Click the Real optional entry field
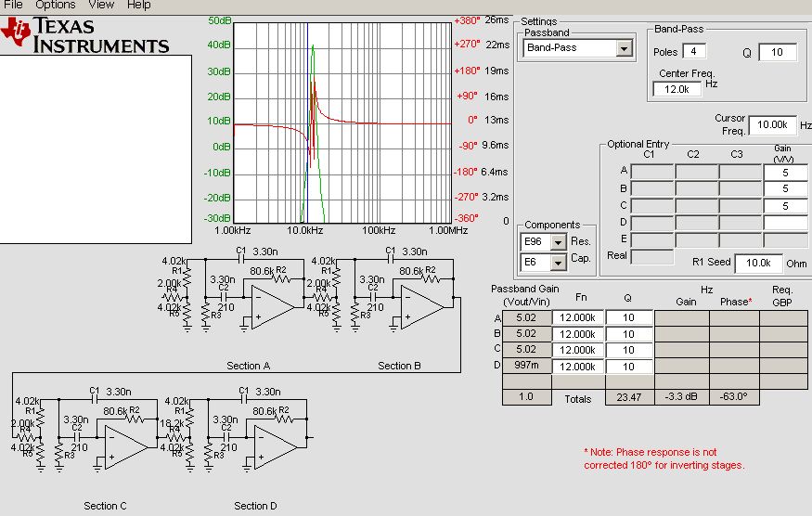This screenshot has height=516, width=812. [x=652, y=256]
